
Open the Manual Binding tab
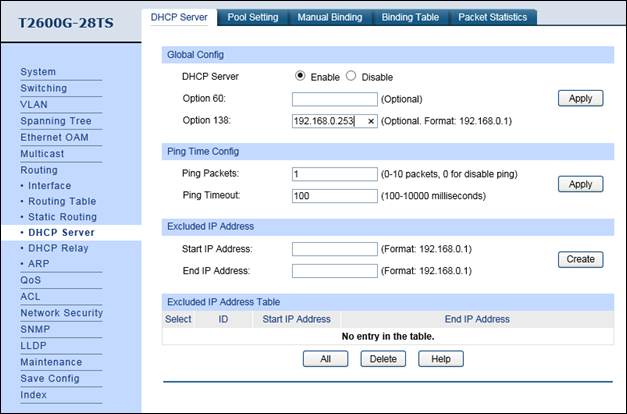[330, 17]
